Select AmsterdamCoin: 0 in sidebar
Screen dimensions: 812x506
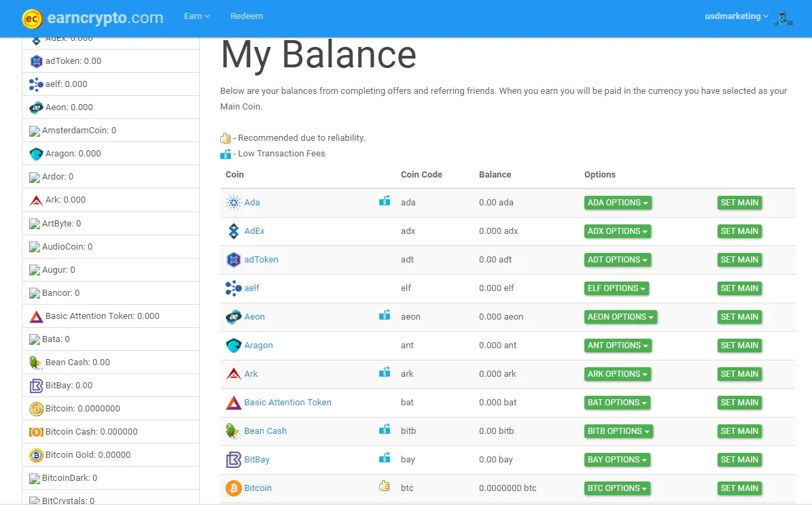[x=111, y=131]
